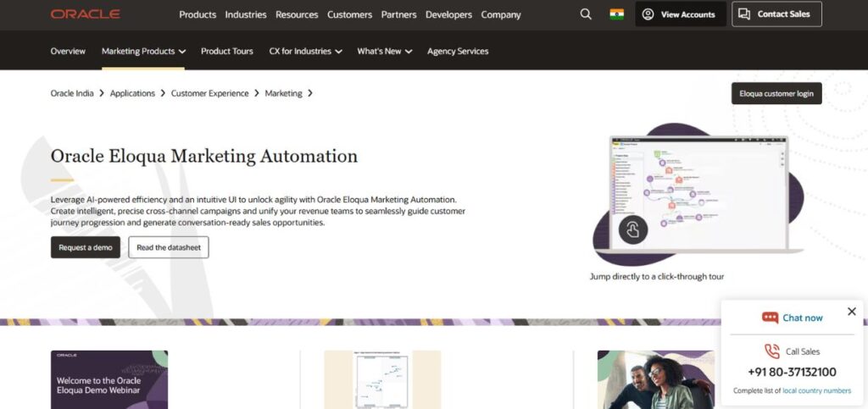This screenshot has height=409, width=868.
Task: Click the +91 80-37132100 phone number
Action: [792, 372]
